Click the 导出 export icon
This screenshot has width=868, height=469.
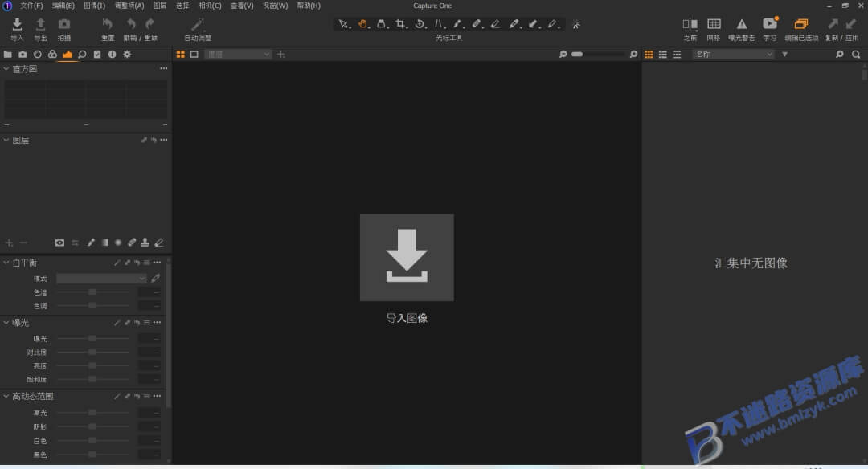point(40,24)
